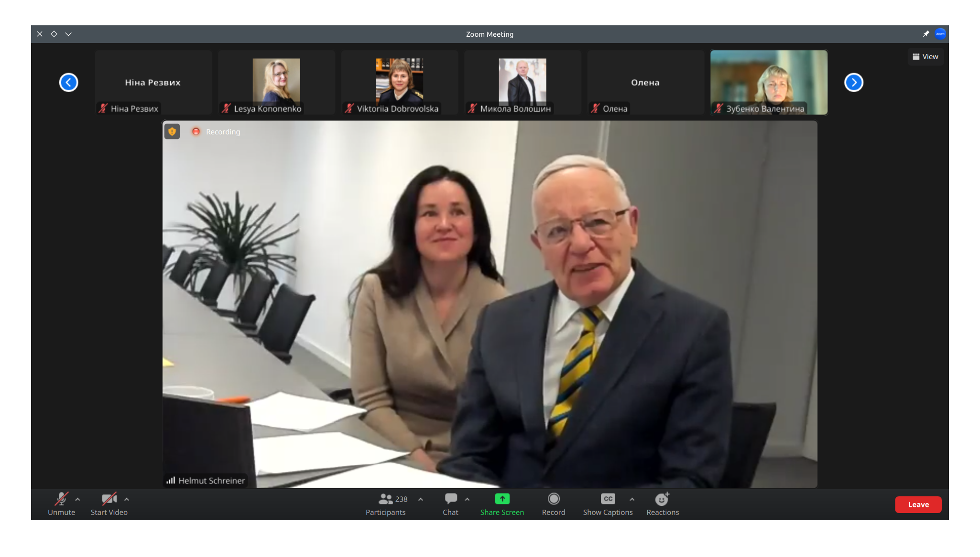
Task: Open the View layout menu
Action: [926, 56]
